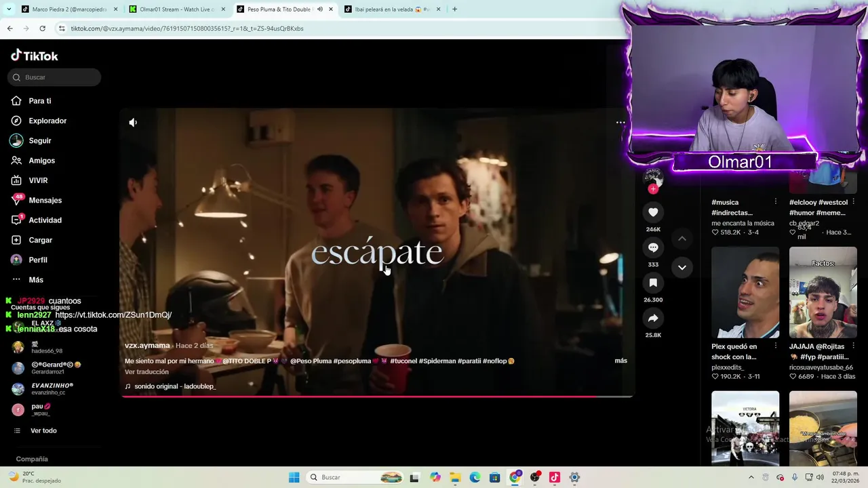Open 'Plex quedó en shock' video thumbnail

745,292
